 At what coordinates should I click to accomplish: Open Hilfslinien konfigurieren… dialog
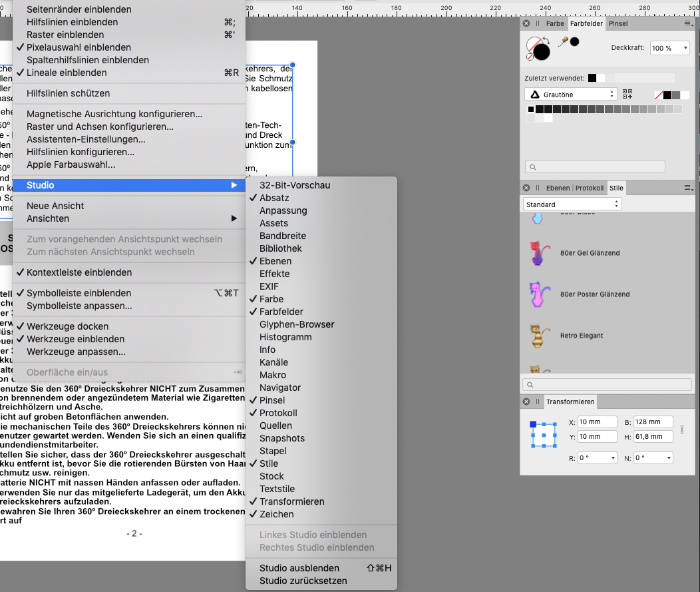point(81,152)
